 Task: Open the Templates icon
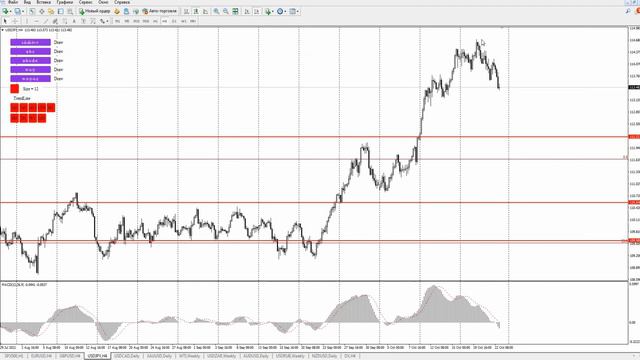(293, 11)
